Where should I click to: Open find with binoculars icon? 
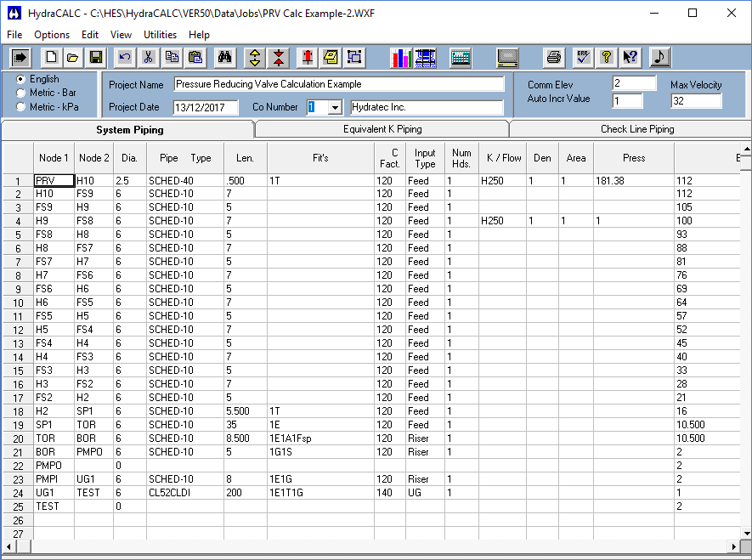(224, 58)
